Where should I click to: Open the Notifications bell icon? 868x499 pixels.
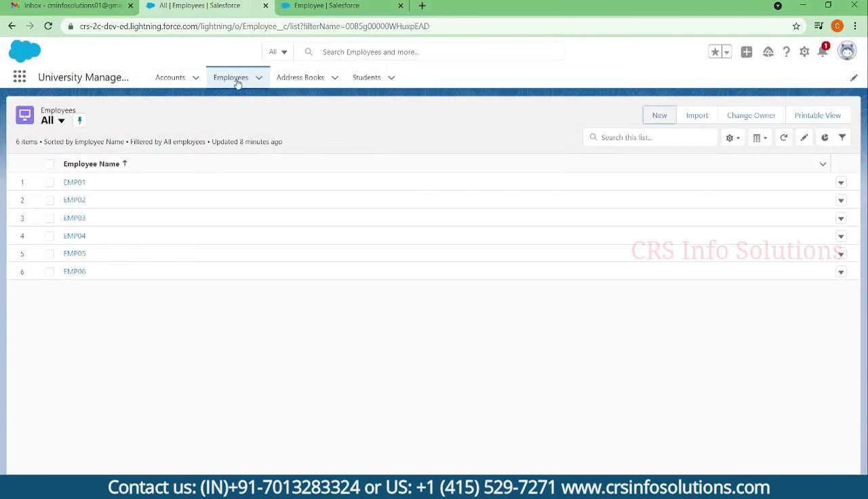tap(823, 52)
